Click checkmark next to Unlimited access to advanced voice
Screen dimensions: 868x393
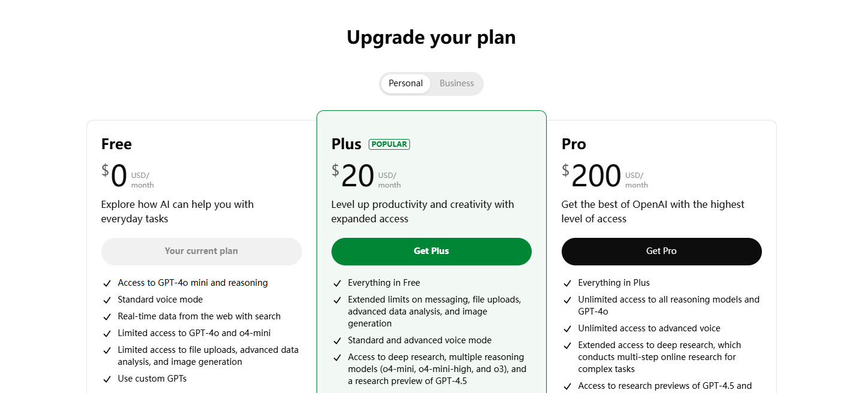pyautogui.click(x=567, y=329)
